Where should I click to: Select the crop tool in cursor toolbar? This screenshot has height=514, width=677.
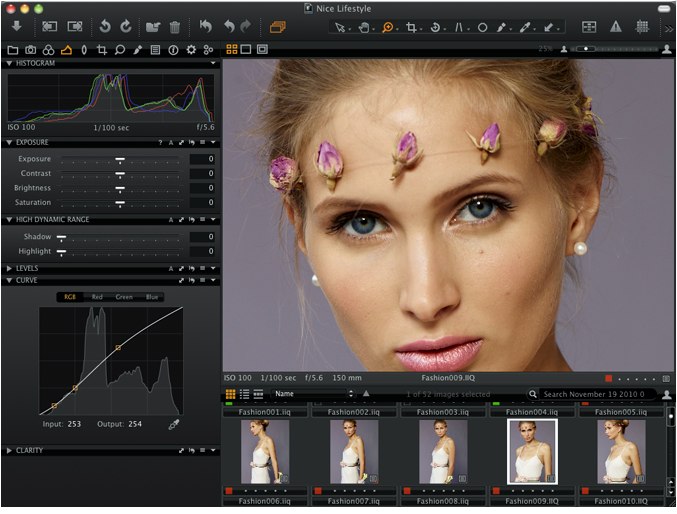pyautogui.click(x=411, y=28)
